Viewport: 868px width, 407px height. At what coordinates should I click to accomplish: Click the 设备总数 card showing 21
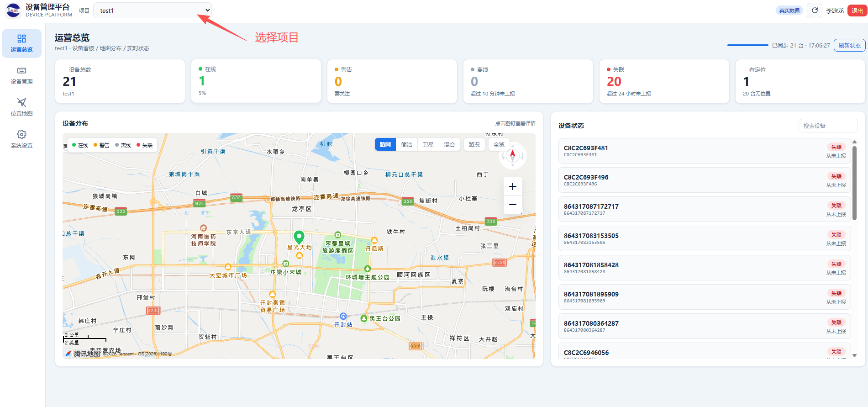tap(120, 81)
